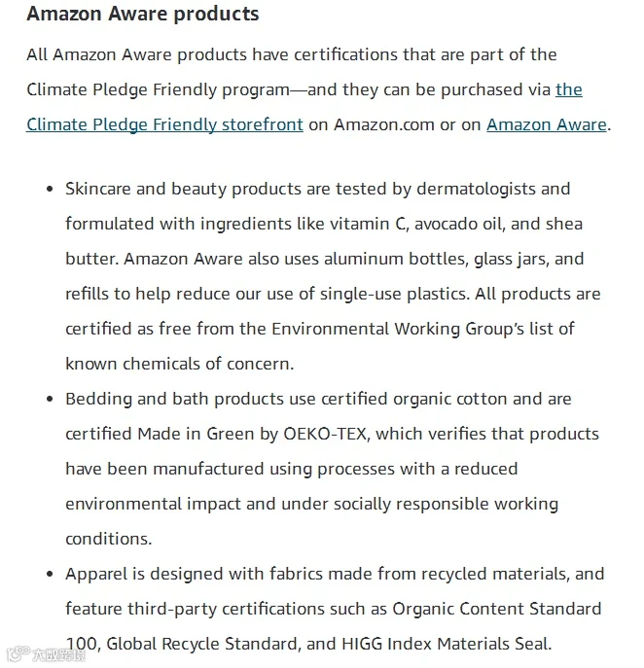The width and height of the screenshot is (644, 668).
Task: Click the bullet marker before "Skincare and beauty"
Action: 50,190
